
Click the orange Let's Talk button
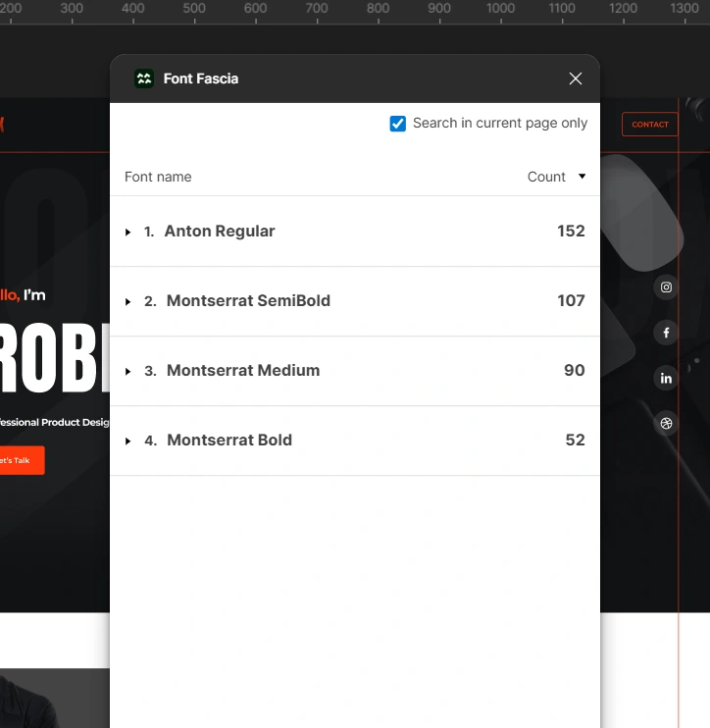(x=23, y=460)
